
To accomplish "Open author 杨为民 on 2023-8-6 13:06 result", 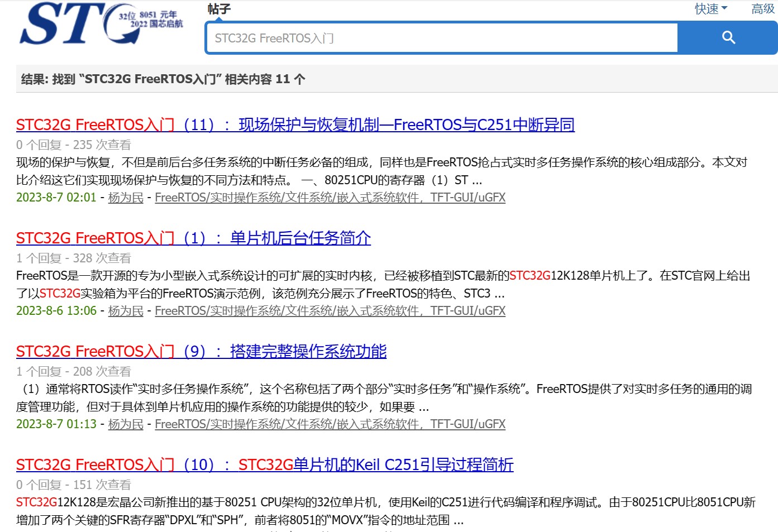I will pyautogui.click(x=126, y=311).
